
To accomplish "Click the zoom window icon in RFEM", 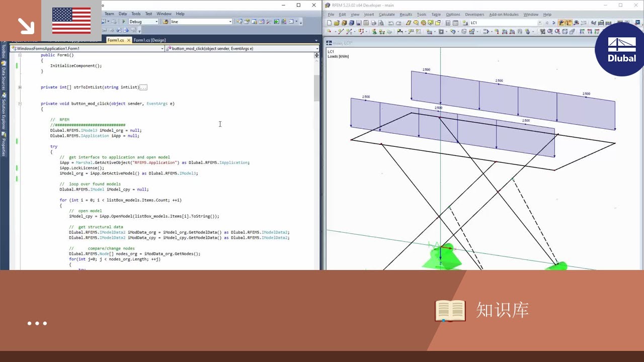I will [x=550, y=31].
